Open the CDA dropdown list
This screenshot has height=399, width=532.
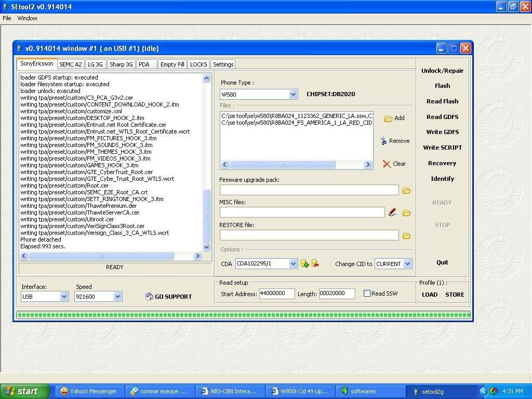[x=294, y=263]
